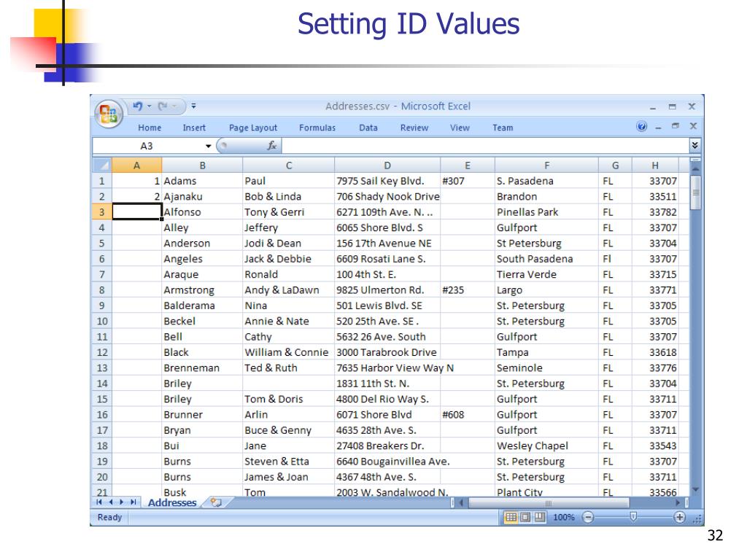The height and width of the screenshot is (560, 747).
Task: Close the workbook using the ribbon-row X
Action: 693,126
